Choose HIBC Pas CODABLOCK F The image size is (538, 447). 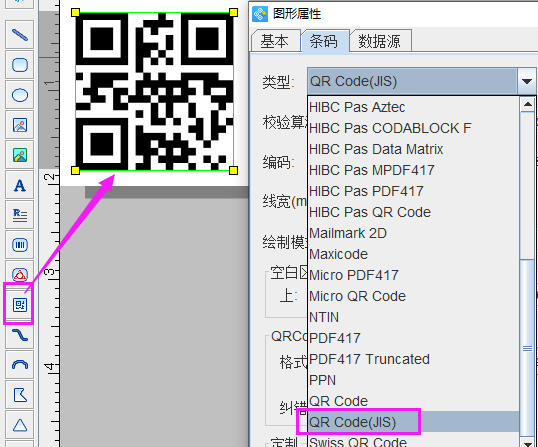click(413, 128)
